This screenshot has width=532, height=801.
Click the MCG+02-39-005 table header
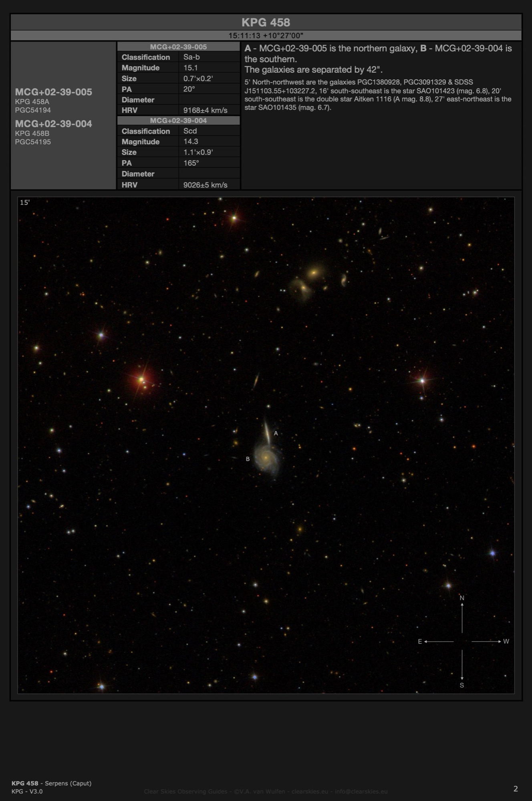(x=178, y=47)
